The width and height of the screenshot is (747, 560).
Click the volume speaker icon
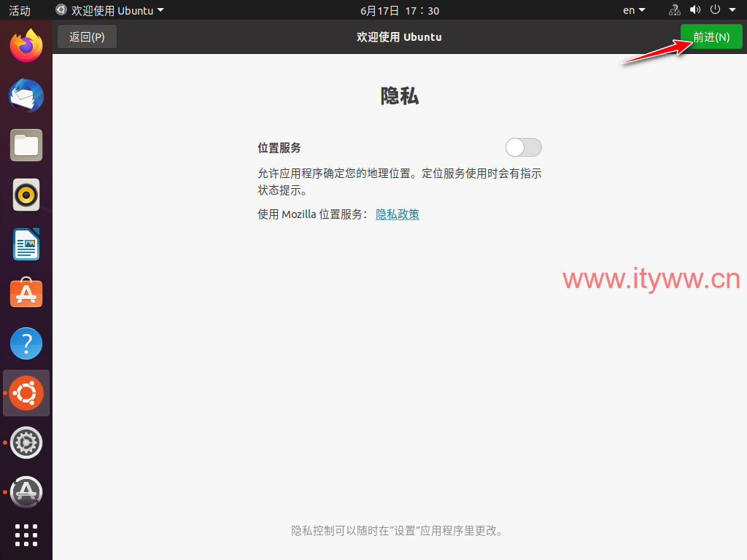click(695, 10)
